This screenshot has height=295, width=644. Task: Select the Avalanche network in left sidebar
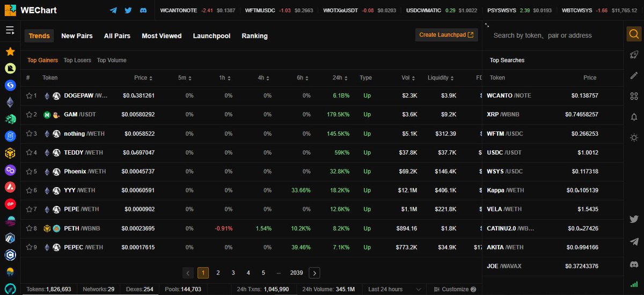click(x=10, y=187)
